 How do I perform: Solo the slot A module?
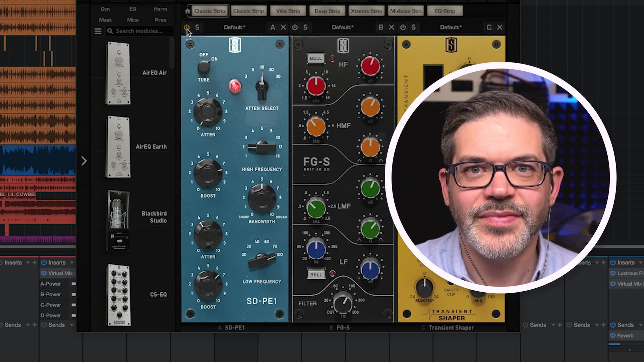click(197, 27)
